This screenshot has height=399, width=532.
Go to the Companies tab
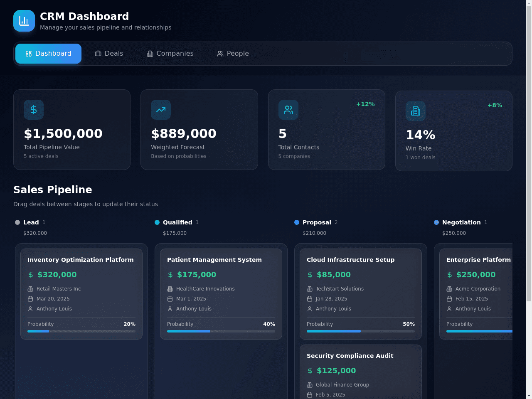pos(170,54)
